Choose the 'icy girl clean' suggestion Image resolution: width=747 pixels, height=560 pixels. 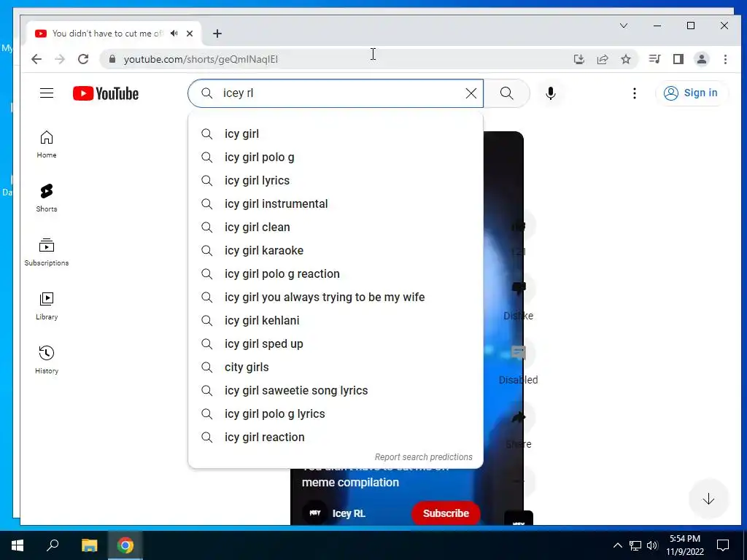click(336, 227)
